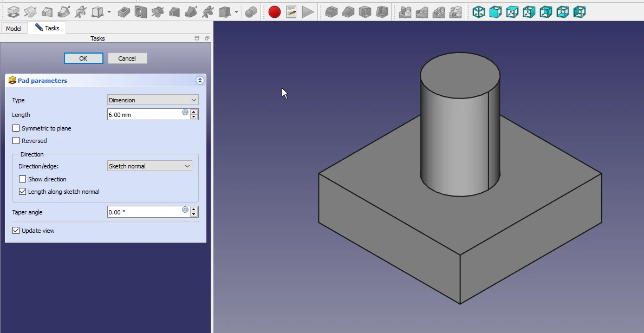
Task: Click the Boolean operation icon
Action: tap(251, 11)
